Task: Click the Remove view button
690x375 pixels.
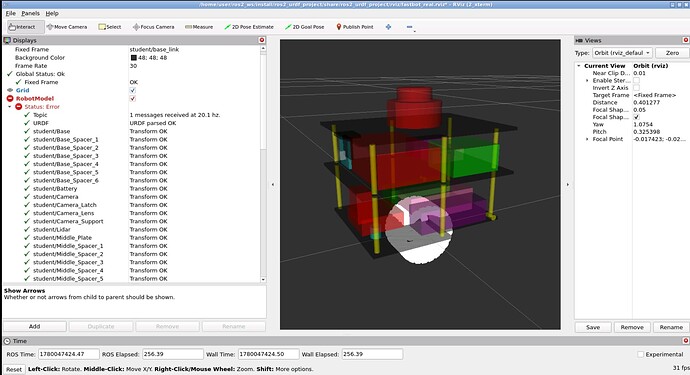Action: point(632,327)
